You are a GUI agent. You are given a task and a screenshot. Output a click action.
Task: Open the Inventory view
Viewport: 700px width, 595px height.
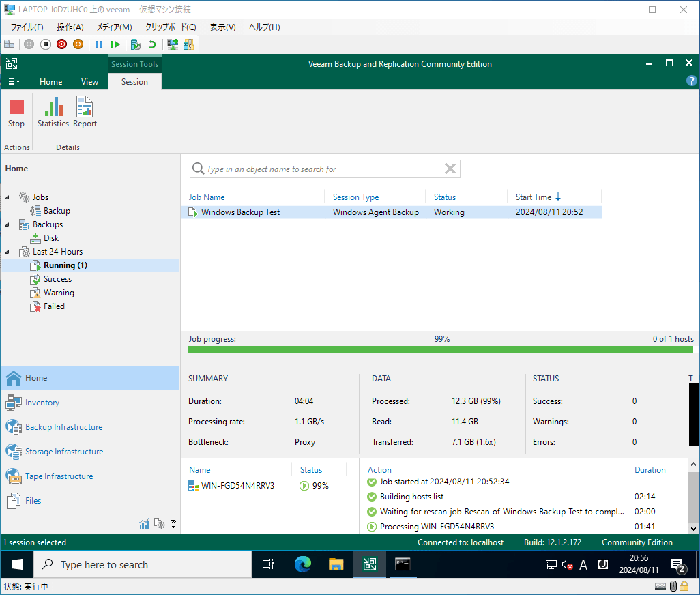[90, 403]
